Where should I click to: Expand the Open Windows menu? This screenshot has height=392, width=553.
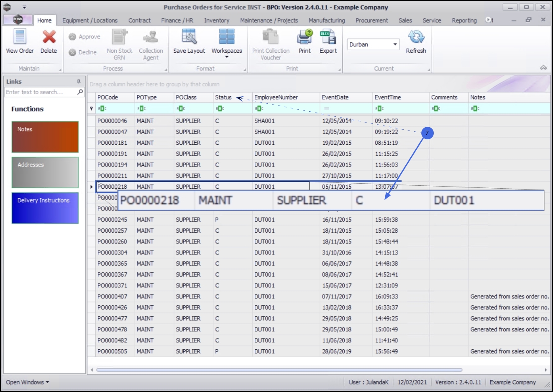[28, 382]
